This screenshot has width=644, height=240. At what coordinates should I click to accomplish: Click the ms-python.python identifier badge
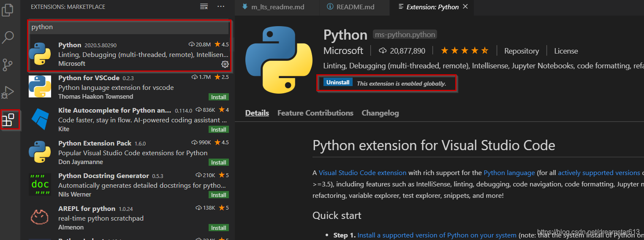(x=405, y=35)
